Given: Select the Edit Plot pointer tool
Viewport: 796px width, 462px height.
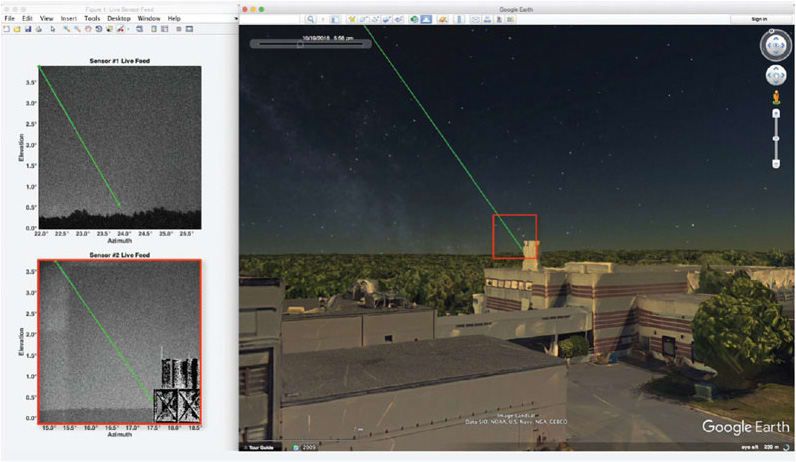Looking at the screenshot, I should coord(53,29).
